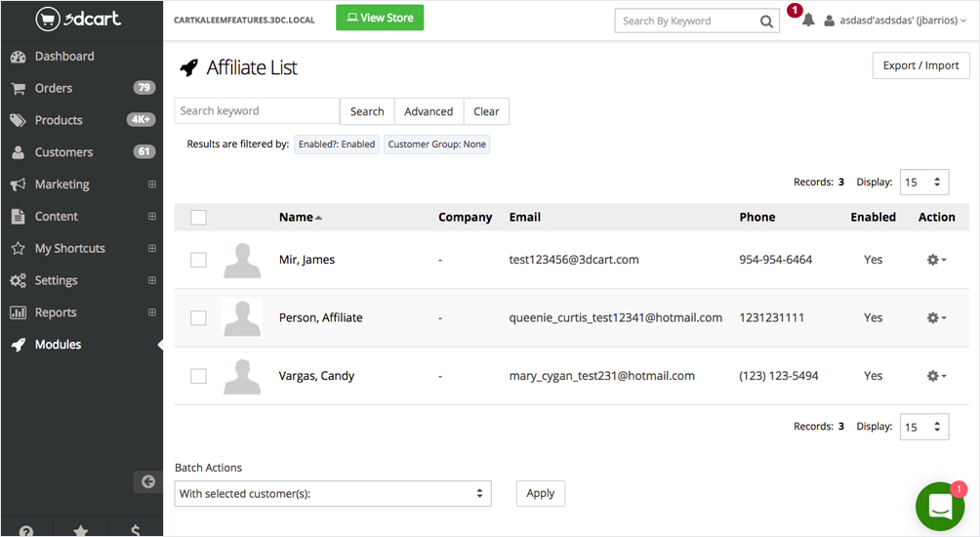The height and width of the screenshot is (537, 980).
Task: Open gear action menu for Mir, James
Action: click(x=936, y=261)
